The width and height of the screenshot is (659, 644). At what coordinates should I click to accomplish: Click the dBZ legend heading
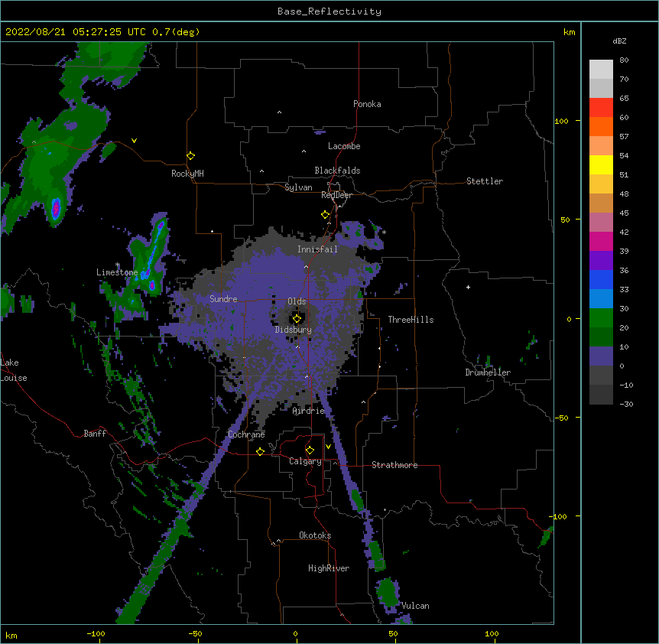pyautogui.click(x=619, y=41)
